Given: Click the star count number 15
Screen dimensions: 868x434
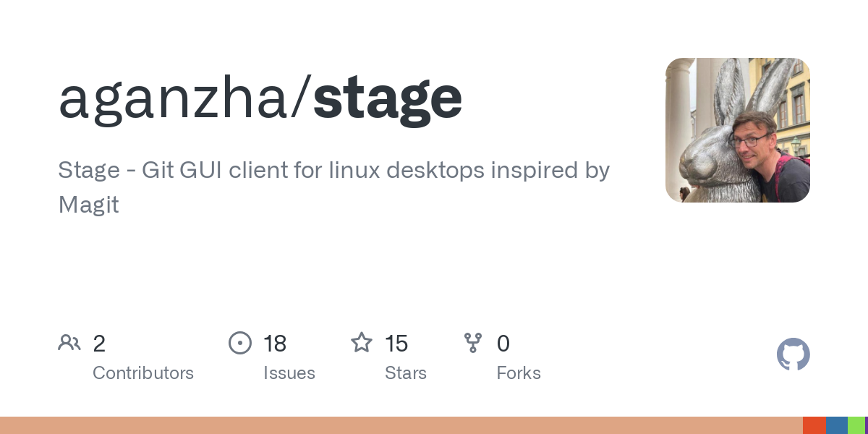Looking at the screenshot, I should coord(396,344).
